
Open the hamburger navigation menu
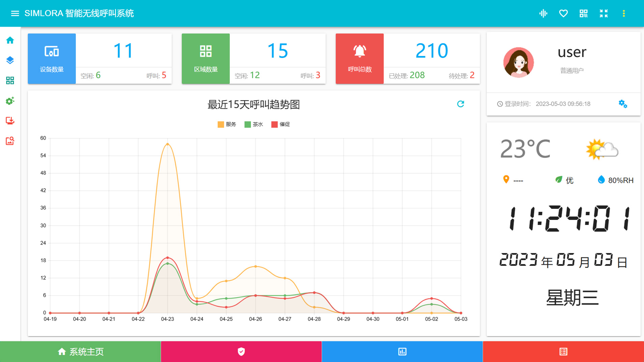pyautogui.click(x=15, y=13)
